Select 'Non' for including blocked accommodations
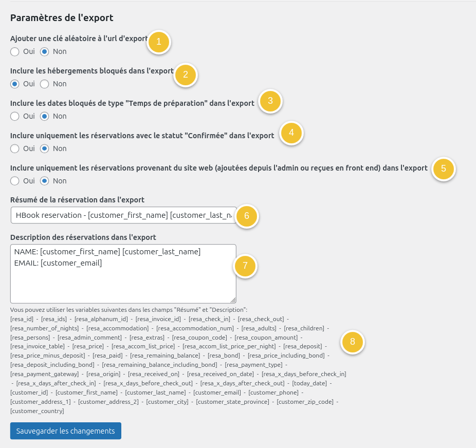Viewport: 476px width, 448px height. pos(45,84)
